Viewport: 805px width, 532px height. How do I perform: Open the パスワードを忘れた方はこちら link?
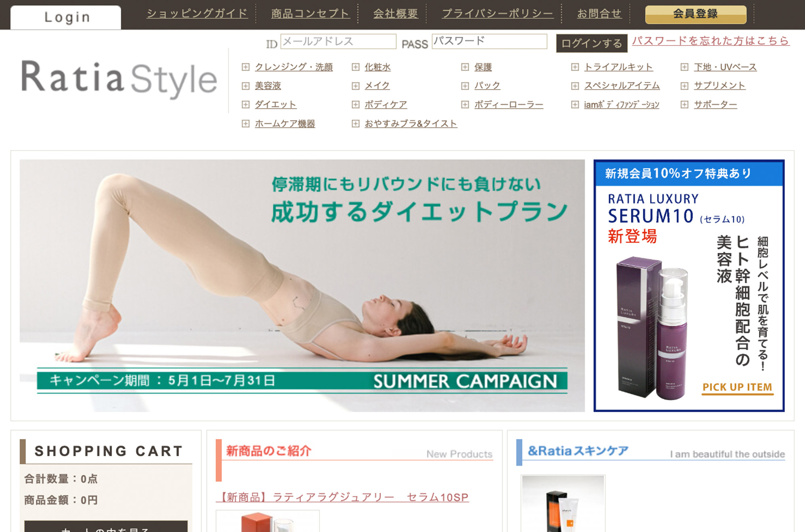711,41
